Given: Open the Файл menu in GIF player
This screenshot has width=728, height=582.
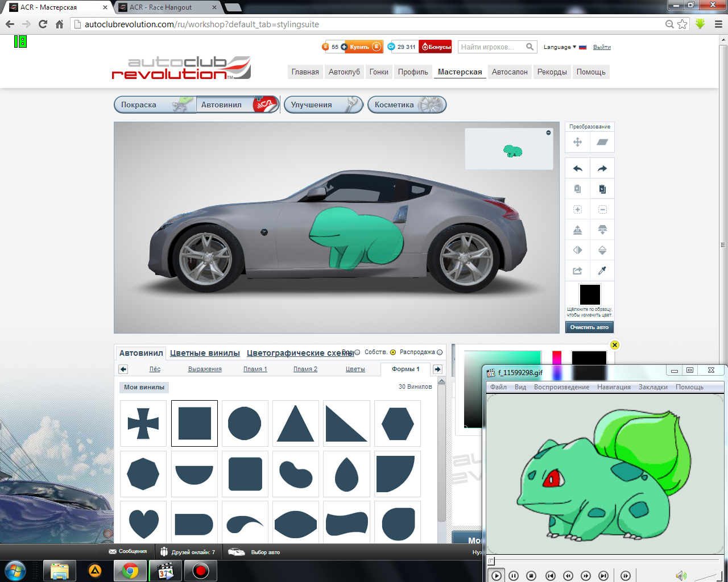Looking at the screenshot, I should pos(498,387).
